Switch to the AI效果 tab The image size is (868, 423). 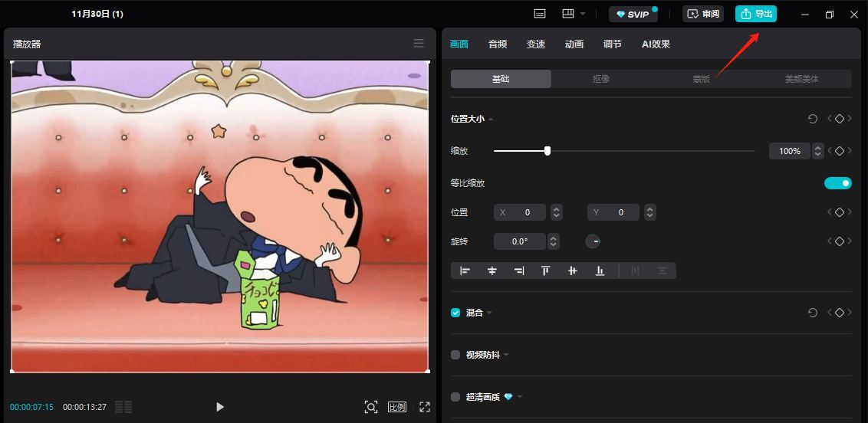(x=656, y=44)
